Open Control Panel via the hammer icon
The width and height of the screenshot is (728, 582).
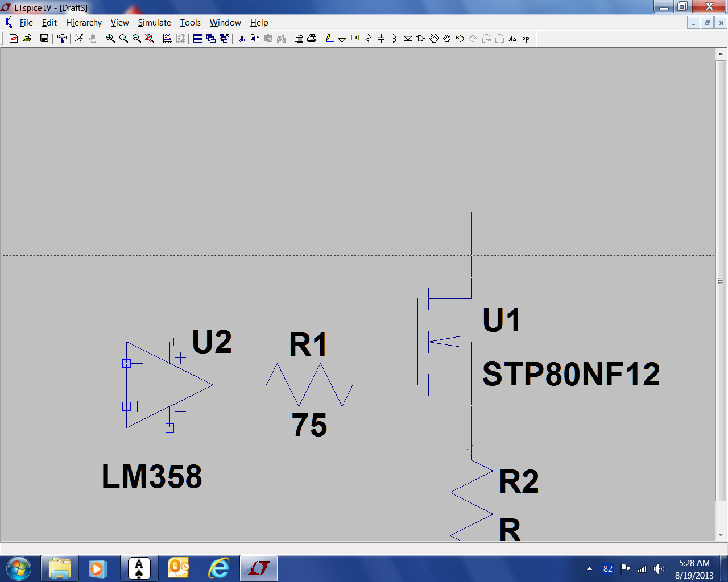pos(62,39)
